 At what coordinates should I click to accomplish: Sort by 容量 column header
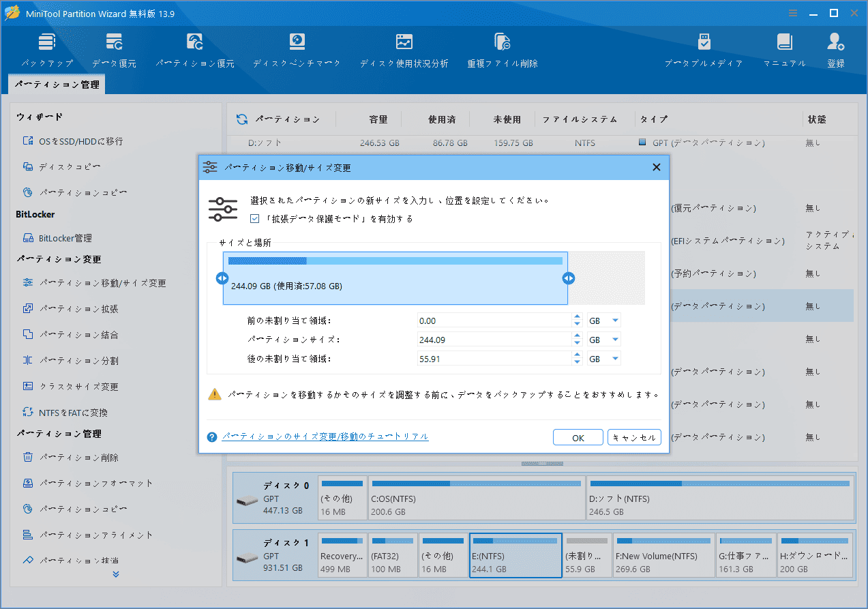(x=378, y=119)
